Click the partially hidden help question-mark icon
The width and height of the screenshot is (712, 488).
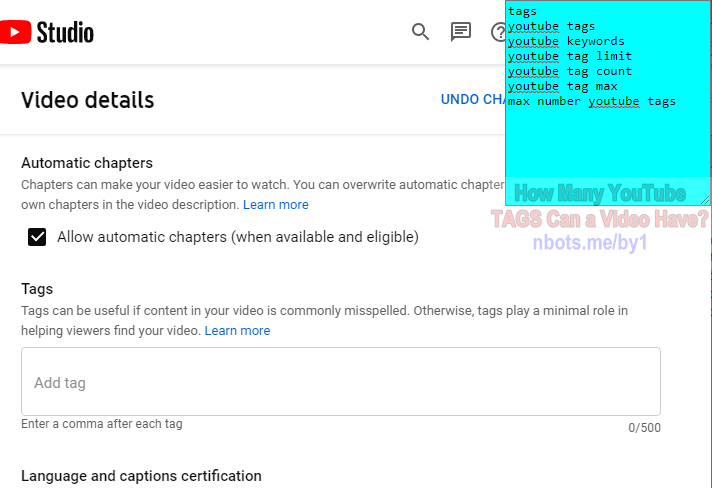tap(499, 32)
